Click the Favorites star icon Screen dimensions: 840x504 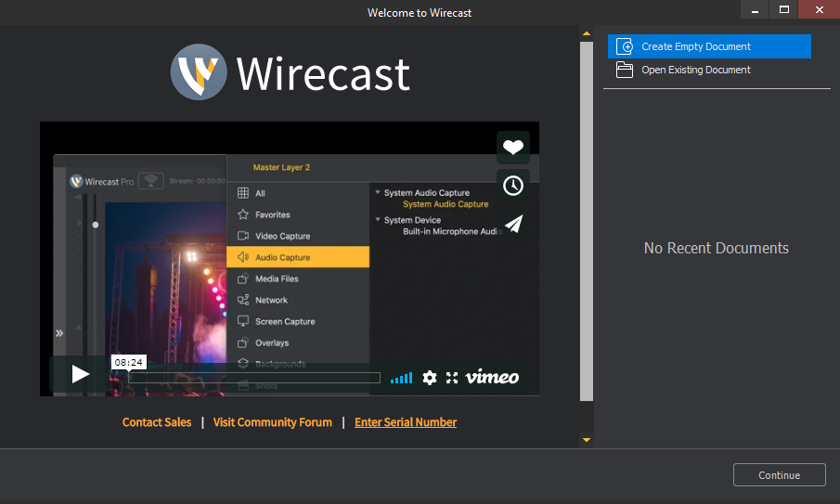coord(243,214)
